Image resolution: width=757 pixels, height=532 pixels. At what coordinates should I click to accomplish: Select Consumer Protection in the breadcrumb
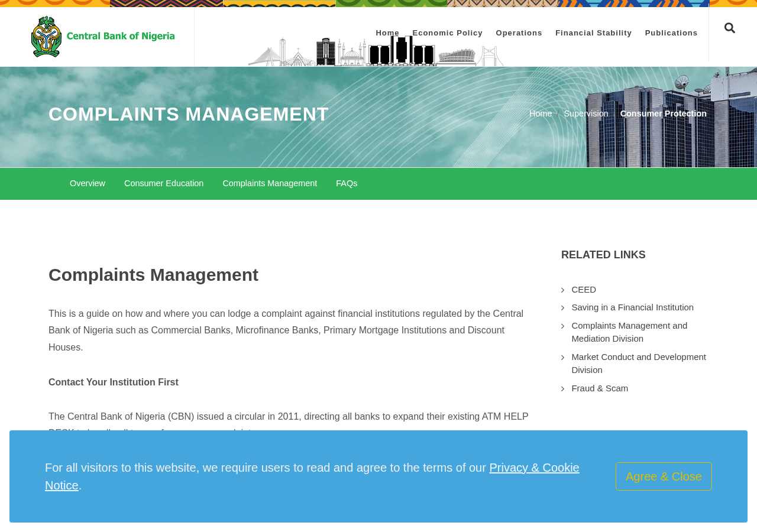664,113
